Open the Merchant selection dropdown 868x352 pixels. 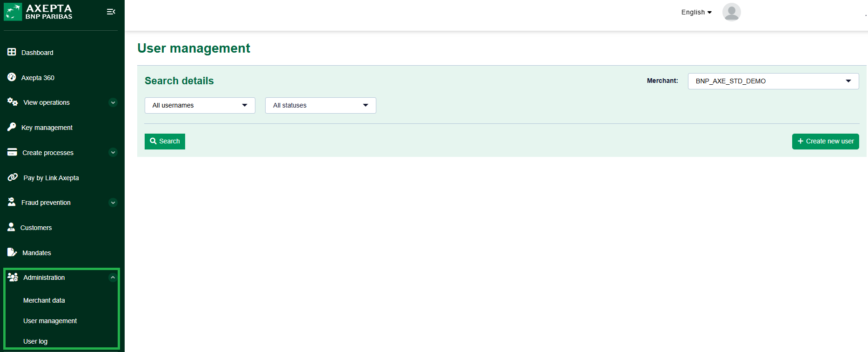pos(773,81)
